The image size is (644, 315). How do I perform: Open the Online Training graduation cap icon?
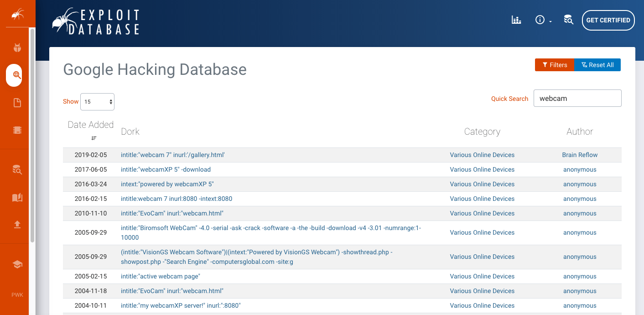(x=17, y=264)
